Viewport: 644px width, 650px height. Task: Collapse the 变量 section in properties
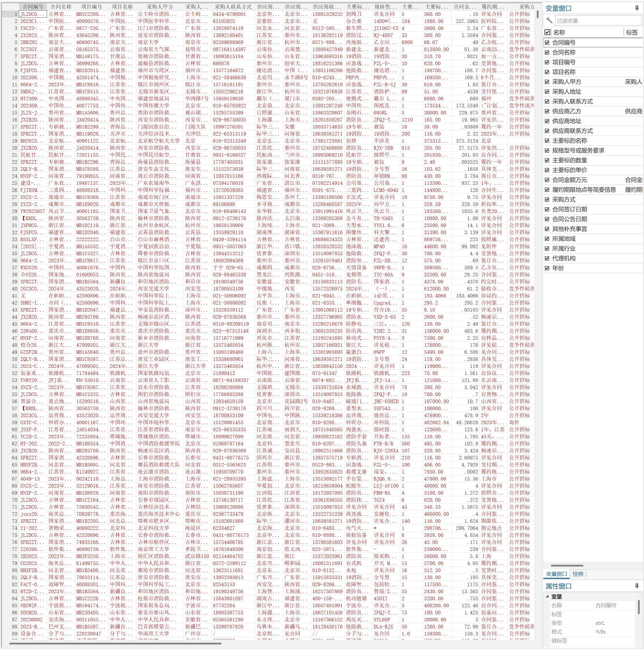[x=547, y=596]
